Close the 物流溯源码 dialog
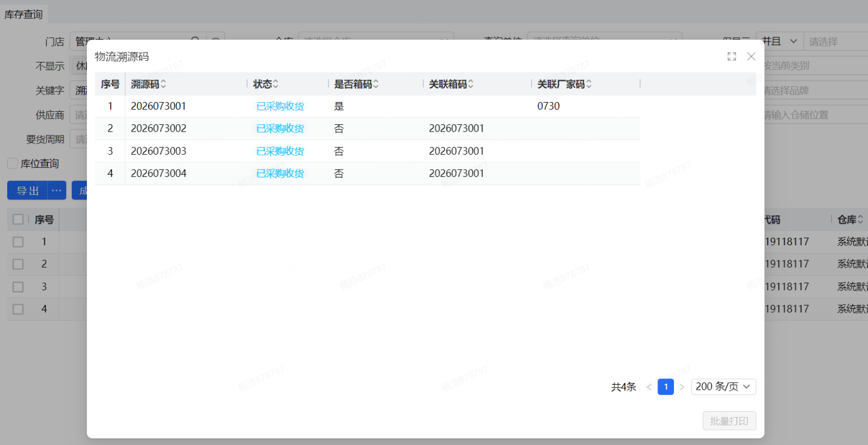Image resolution: width=868 pixels, height=445 pixels. (x=751, y=56)
